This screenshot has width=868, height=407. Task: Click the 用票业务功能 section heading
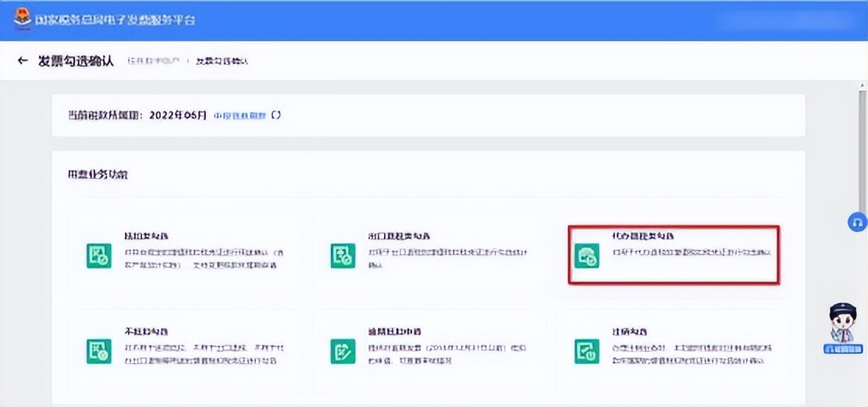pos(98,175)
